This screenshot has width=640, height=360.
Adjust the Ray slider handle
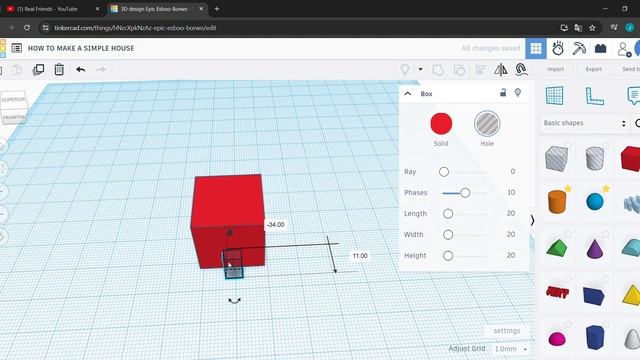[444, 172]
